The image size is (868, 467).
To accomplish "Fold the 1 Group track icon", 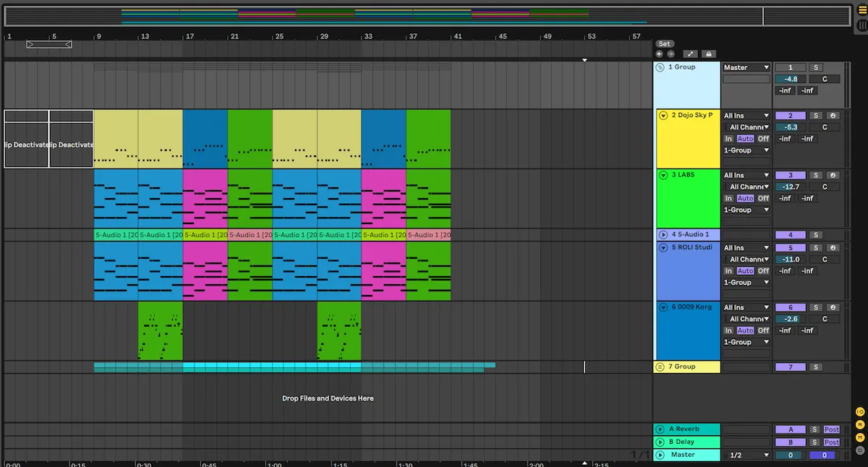I will (660, 67).
